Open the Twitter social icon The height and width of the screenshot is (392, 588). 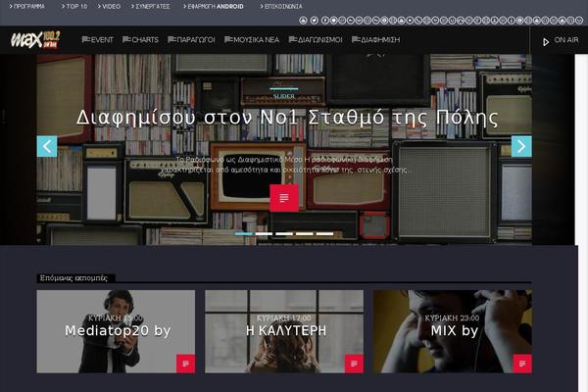[315, 21]
